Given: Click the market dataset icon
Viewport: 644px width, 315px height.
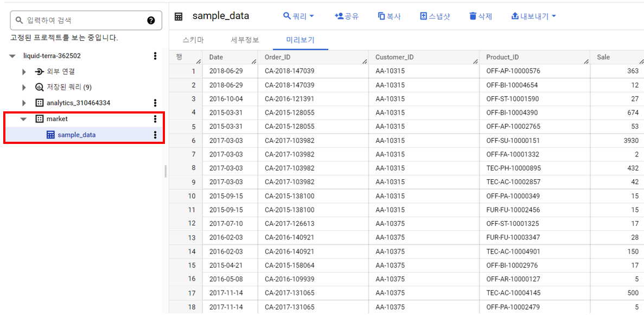Looking at the screenshot, I should pos(39,119).
